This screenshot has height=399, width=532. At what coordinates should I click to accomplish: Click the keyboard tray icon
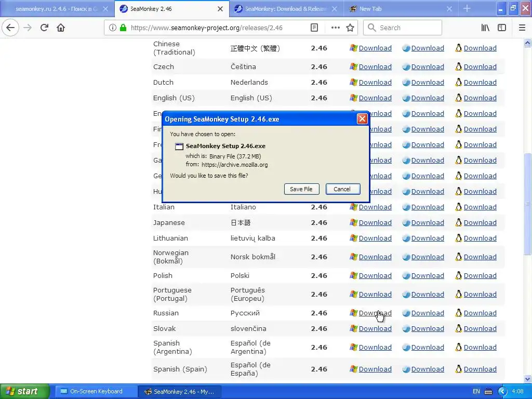click(488, 392)
